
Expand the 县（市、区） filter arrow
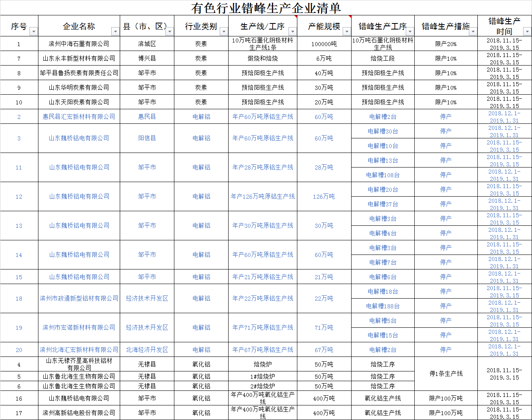(170, 32)
